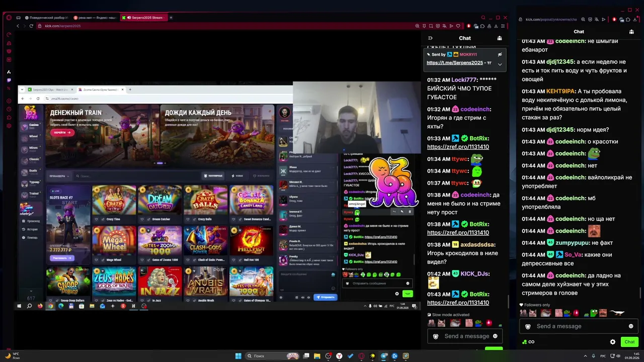Open Yandex Browser from the Windows taskbar
644x362 pixels.
(x=340, y=356)
